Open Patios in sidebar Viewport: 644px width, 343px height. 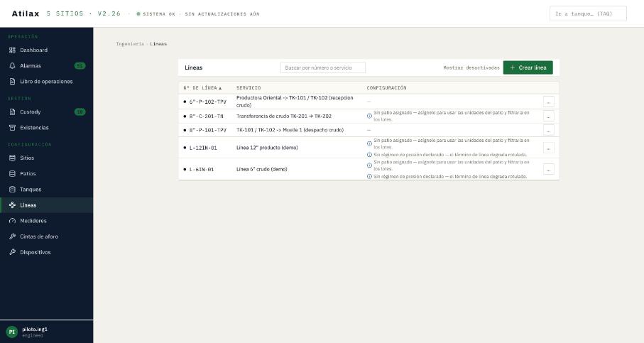tap(46, 173)
